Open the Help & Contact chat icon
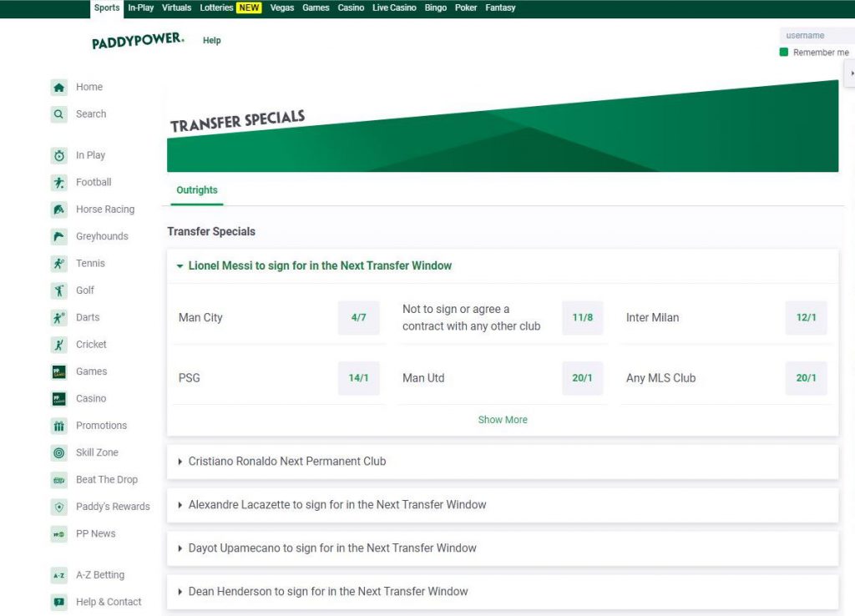The image size is (855, 616). pos(59,602)
